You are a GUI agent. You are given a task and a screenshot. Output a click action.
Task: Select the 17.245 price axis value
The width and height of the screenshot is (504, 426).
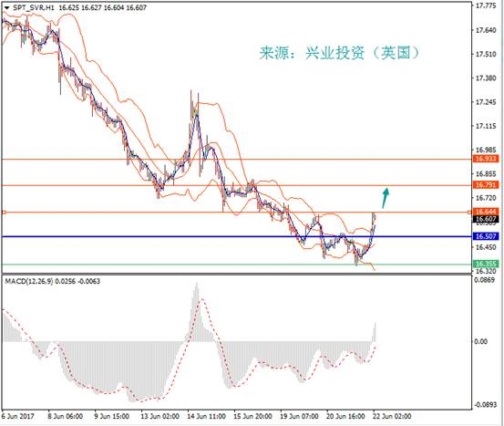(x=486, y=102)
